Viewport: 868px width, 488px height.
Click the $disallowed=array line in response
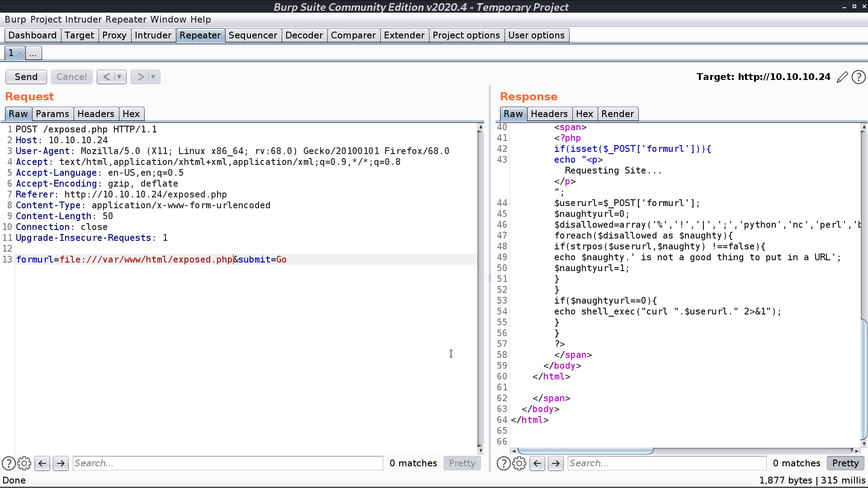coord(708,225)
